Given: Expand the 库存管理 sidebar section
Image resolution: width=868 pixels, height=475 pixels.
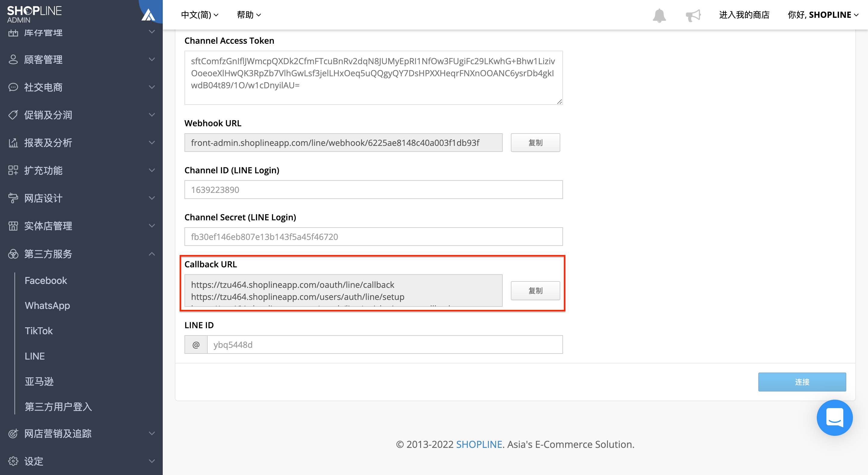Looking at the screenshot, I should click(x=152, y=32).
